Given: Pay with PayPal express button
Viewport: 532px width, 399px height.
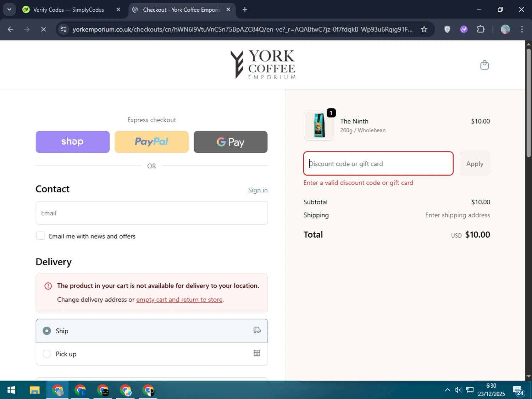Looking at the screenshot, I should pos(151,142).
